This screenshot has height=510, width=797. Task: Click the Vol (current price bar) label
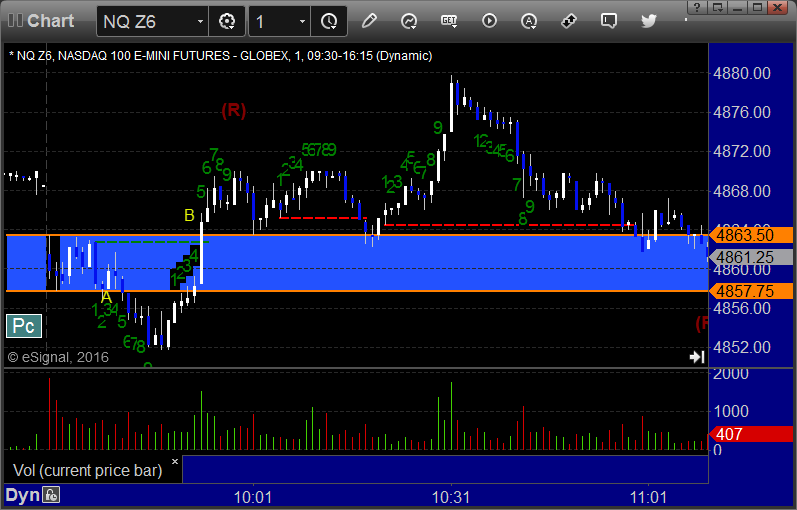(x=87, y=470)
